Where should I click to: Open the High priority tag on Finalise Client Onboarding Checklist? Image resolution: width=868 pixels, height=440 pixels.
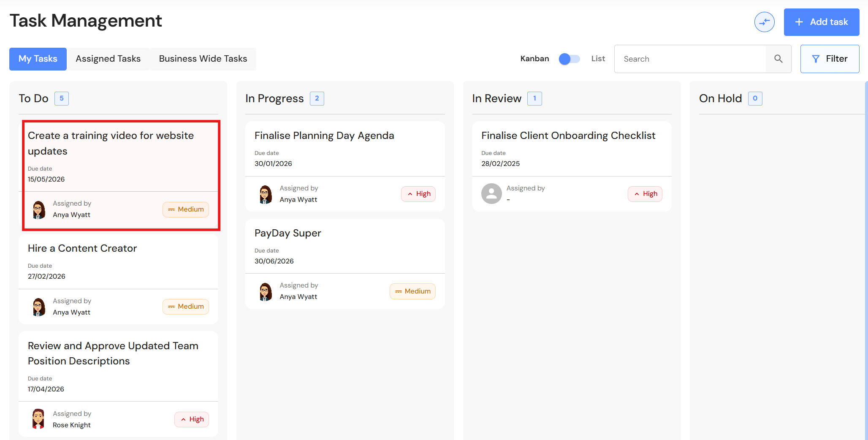(645, 194)
